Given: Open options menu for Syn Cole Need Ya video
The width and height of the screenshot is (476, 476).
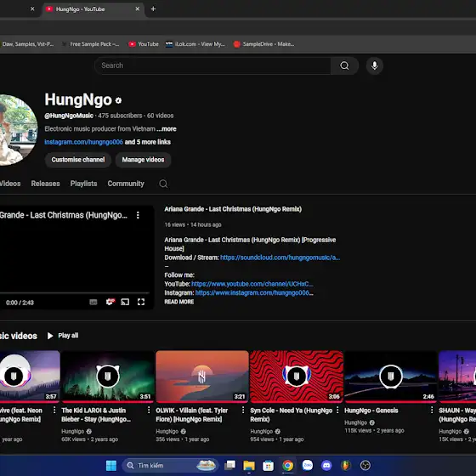Looking at the screenshot, I should coord(337,410).
